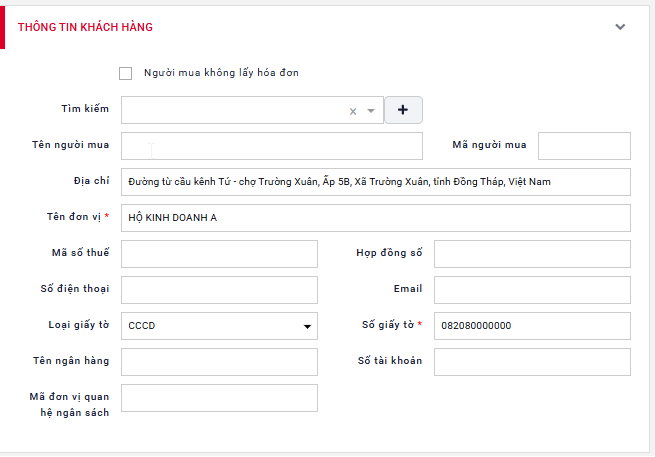Focus the Hợp đồng số field

(x=532, y=254)
